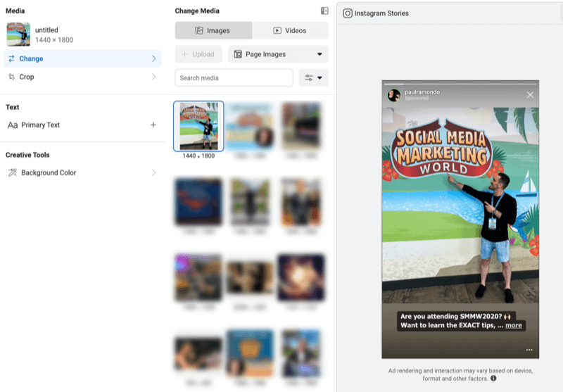Click the Instagram logo icon
563x392 pixels.
pyautogui.click(x=347, y=13)
